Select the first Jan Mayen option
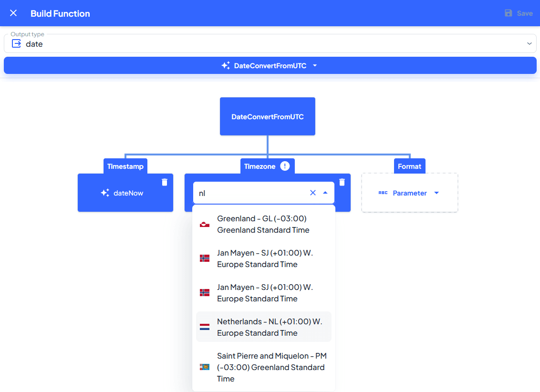 click(264, 258)
